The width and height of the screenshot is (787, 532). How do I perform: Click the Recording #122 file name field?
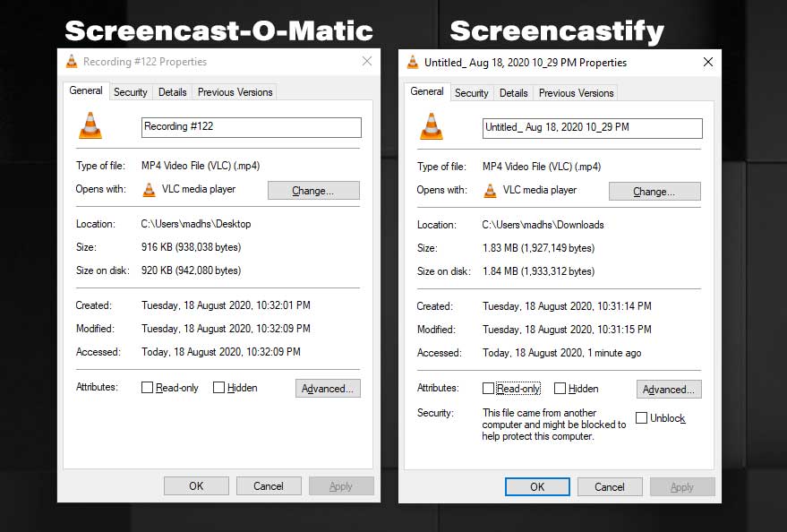point(252,127)
